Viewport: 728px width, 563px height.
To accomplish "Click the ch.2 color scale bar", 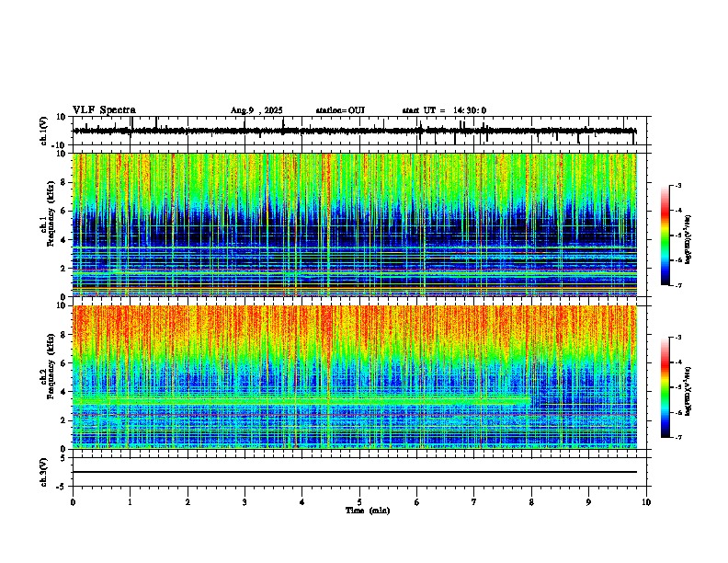I will (665, 387).
